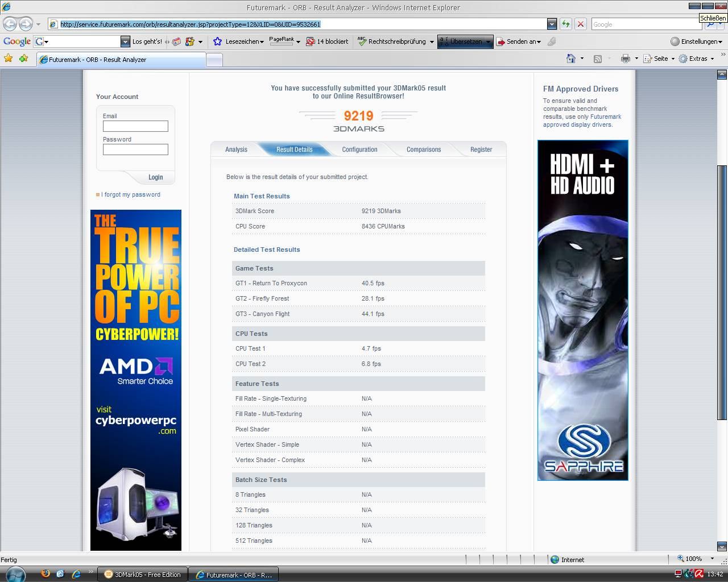The image size is (728, 582).
Task: Switch to the Analysis tab
Action: coord(236,149)
